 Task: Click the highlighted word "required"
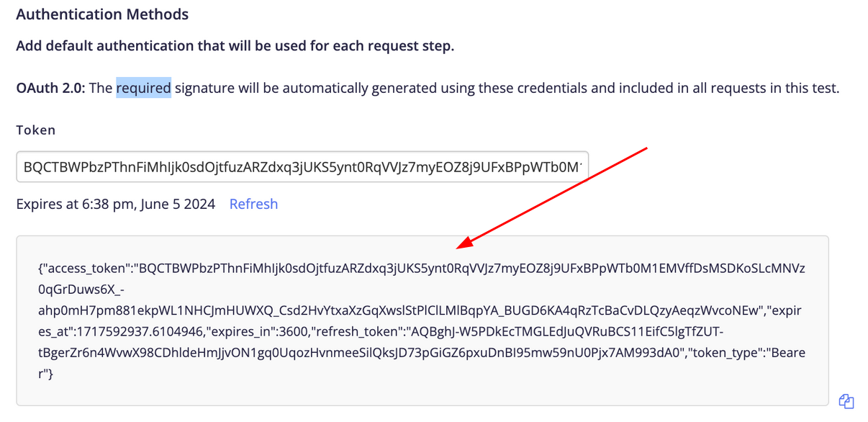(144, 88)
